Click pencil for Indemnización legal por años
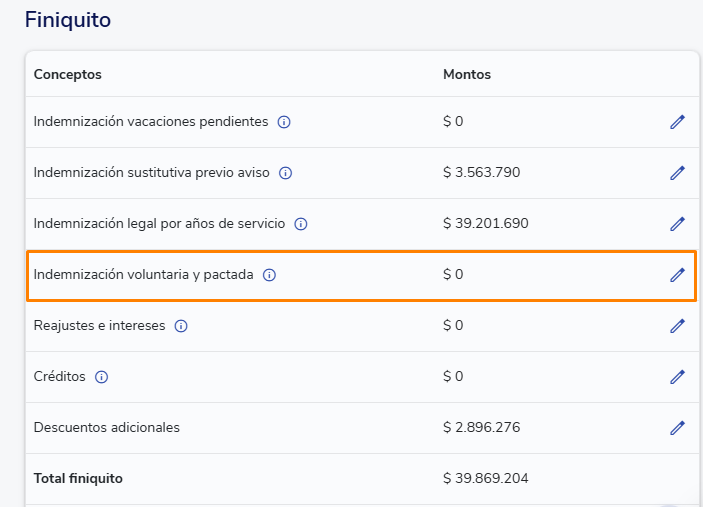The image size is (703, 507). tap(677, 224)
